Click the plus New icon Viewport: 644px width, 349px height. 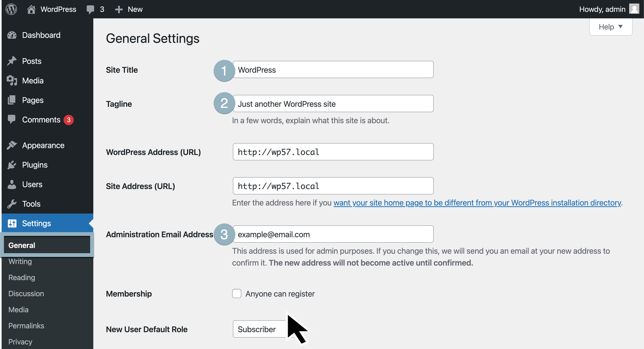tap(119, 9)
